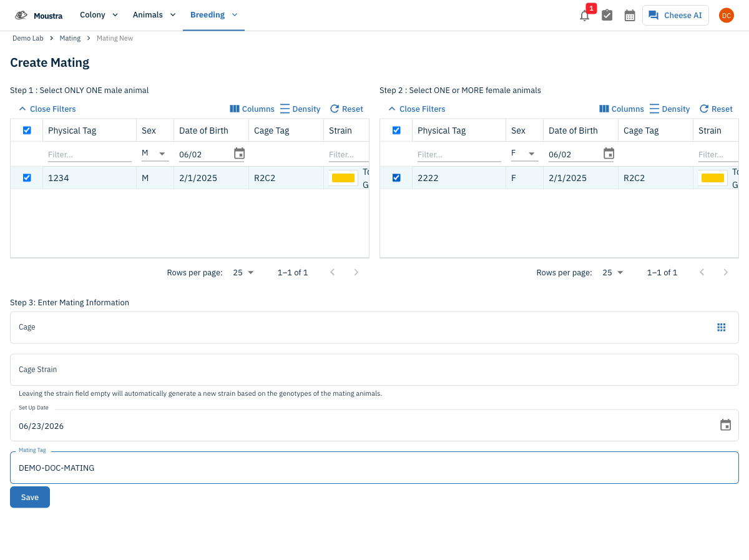
Task: Open the tasks checklist icon
Action: coord(607,16)
